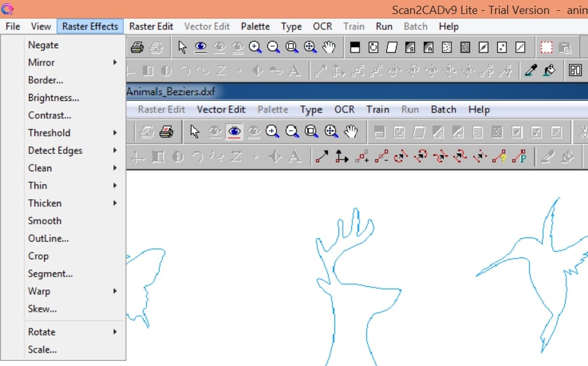
Task: Click Zoom Window magnifier in the top toolbar
Action: pos(292,47)
